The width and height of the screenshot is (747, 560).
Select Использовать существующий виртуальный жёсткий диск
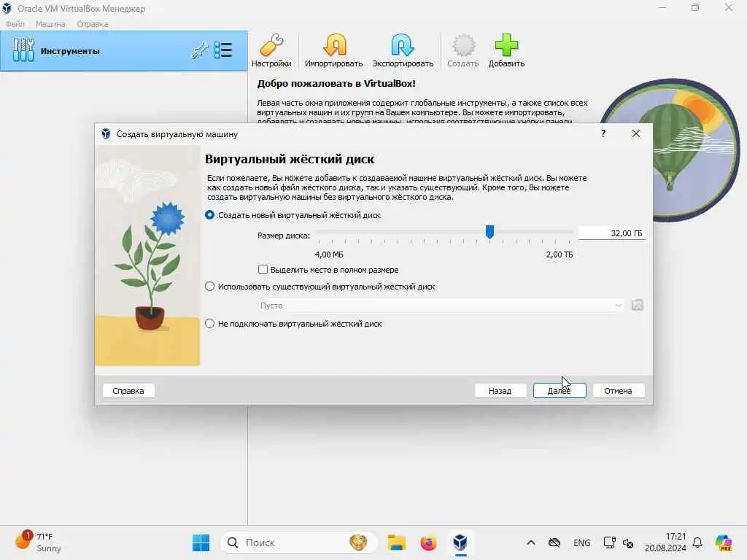tap(320, 287)
